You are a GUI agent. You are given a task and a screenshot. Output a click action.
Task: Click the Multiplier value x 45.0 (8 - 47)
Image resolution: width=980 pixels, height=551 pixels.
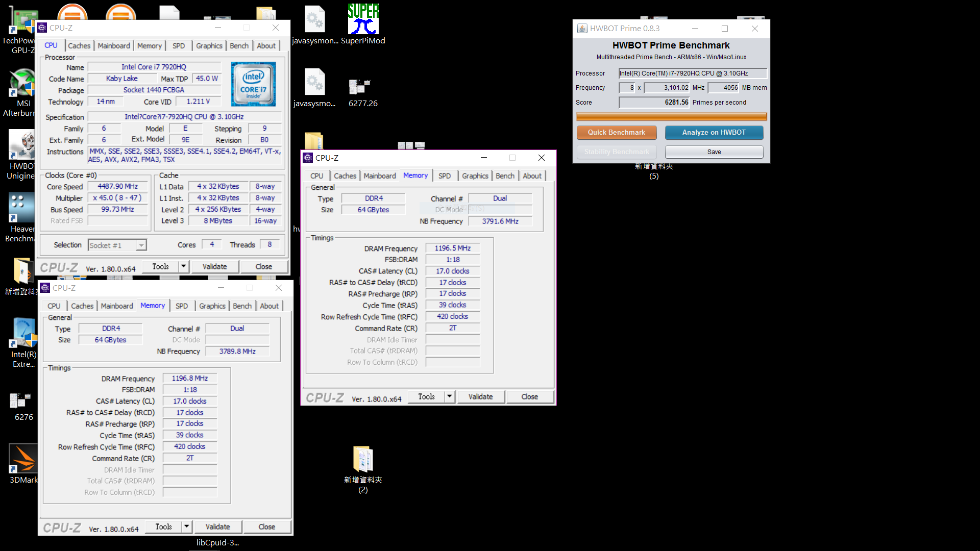click(117, 198)
